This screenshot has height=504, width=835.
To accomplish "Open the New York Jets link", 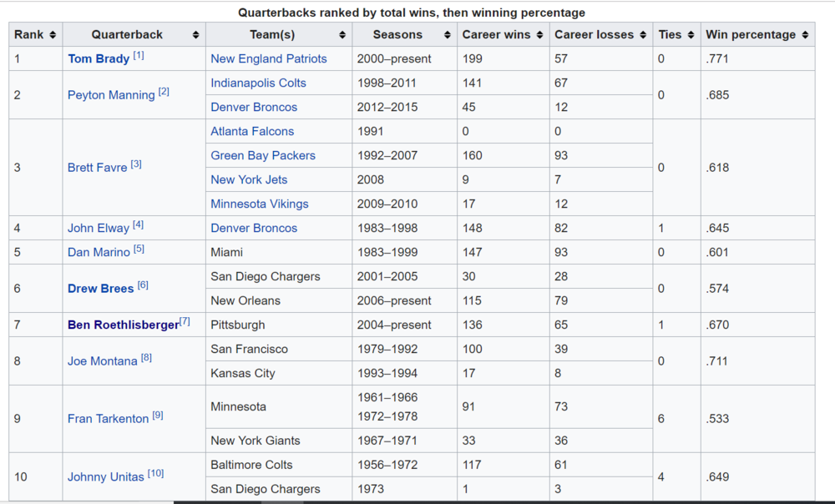I will click(249, 180).
